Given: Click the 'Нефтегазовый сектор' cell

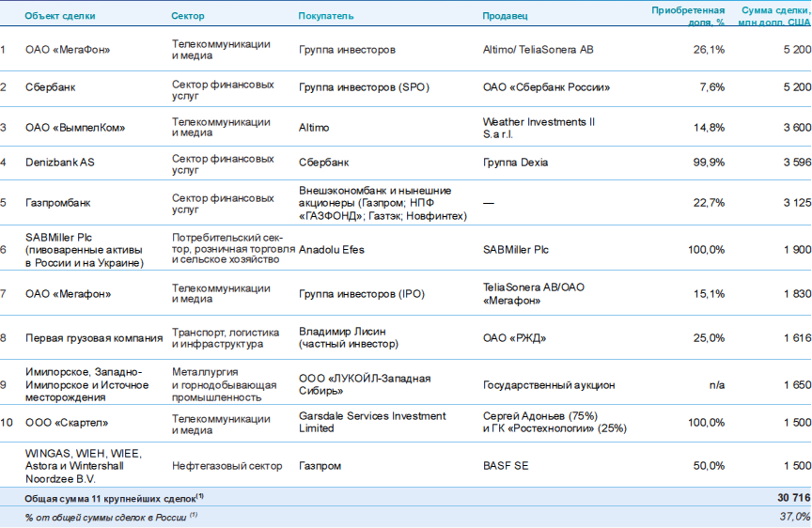Looking at the screenshot, I should click(x=226, y=466).
